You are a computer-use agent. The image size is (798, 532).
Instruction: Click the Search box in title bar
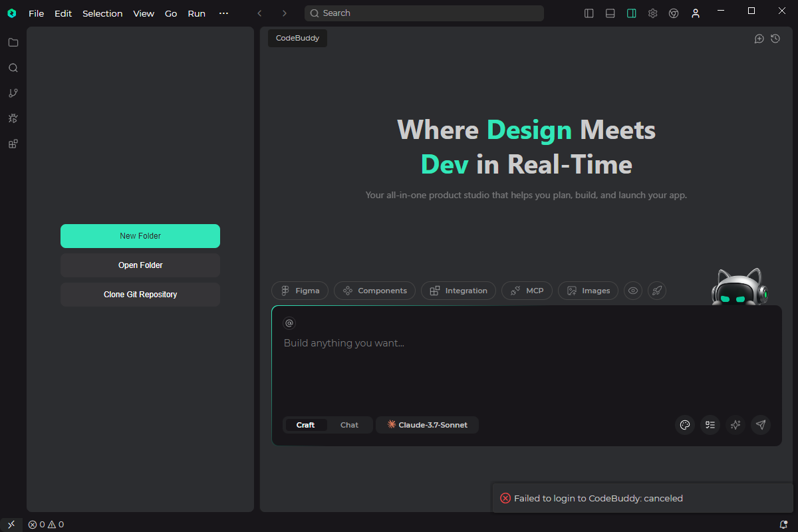(424, 13)
